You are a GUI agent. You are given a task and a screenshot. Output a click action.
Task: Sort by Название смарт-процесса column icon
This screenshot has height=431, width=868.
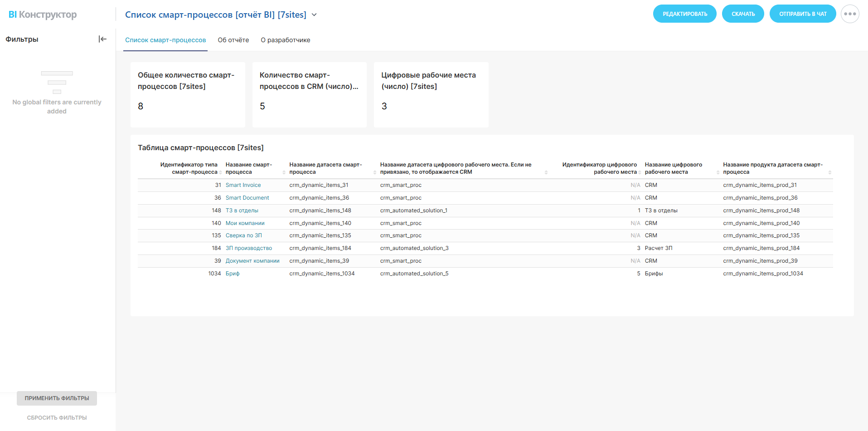click(284, 172)
